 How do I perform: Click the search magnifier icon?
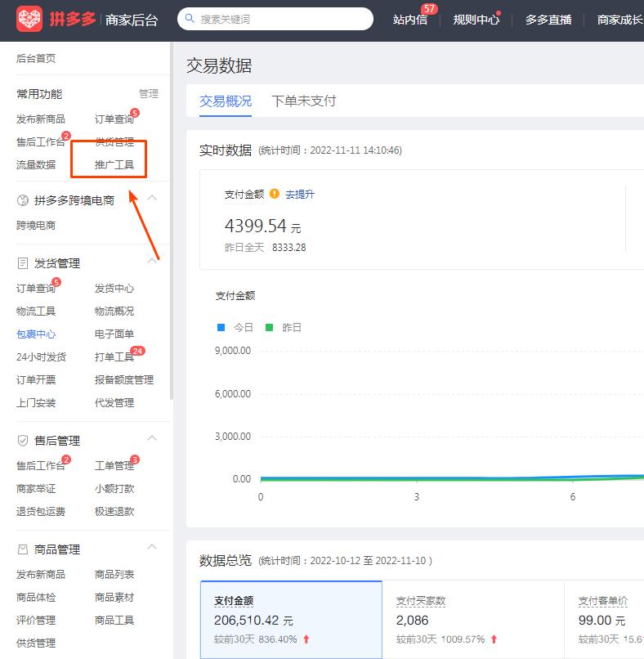[x=190, y=19]
